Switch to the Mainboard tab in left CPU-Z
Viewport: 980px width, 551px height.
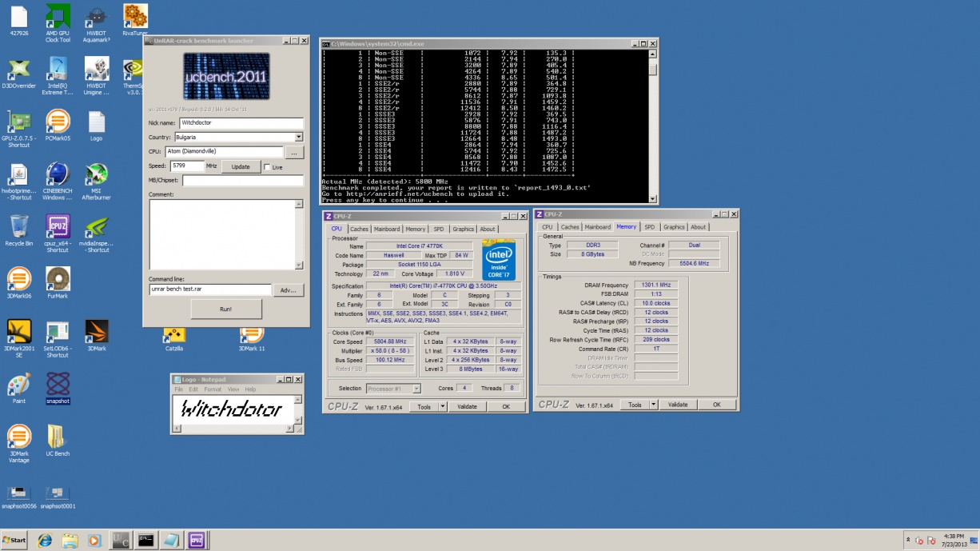387,230
